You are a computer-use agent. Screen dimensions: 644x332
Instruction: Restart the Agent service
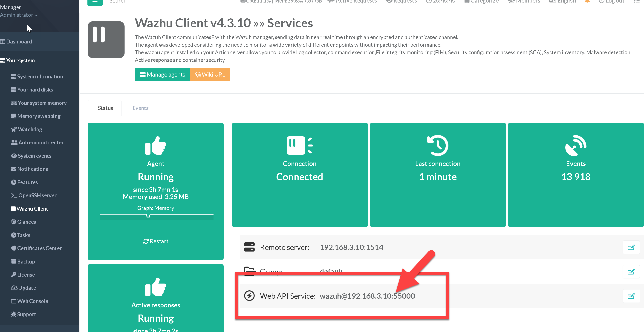click(156, 241)
